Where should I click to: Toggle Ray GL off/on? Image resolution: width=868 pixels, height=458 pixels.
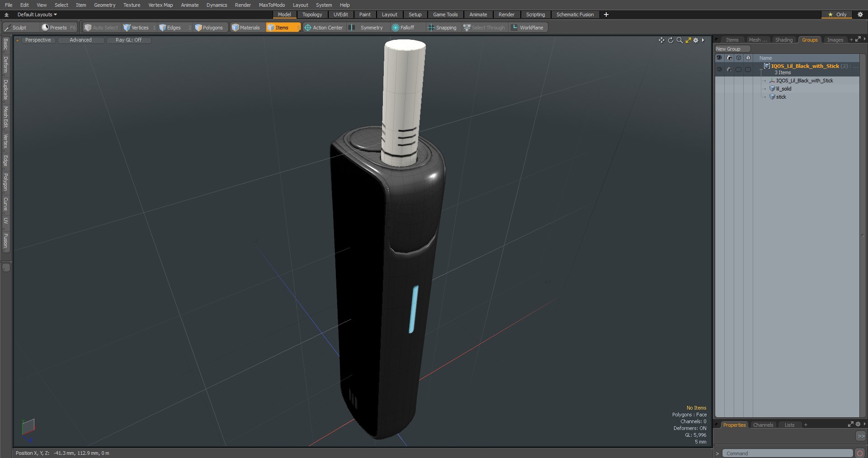coord(128,40)
